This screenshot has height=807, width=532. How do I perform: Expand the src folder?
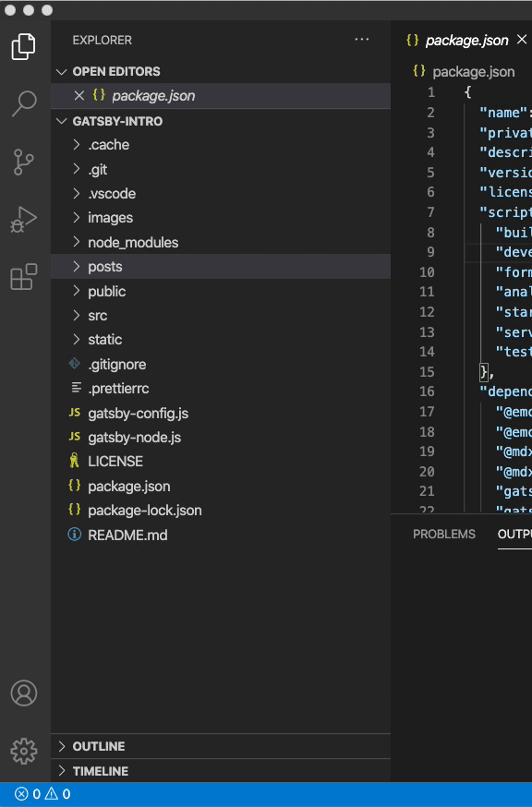pyautogui.click(x=77, y=315)
